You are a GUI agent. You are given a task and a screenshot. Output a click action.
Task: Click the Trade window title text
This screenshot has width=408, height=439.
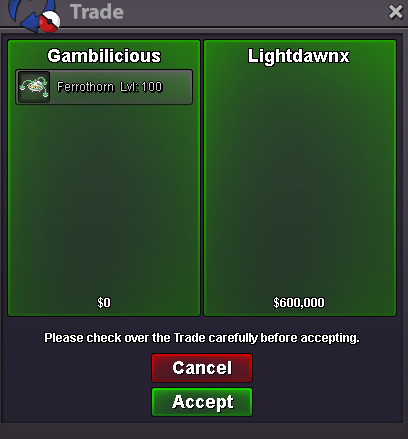tap(97, 12)
